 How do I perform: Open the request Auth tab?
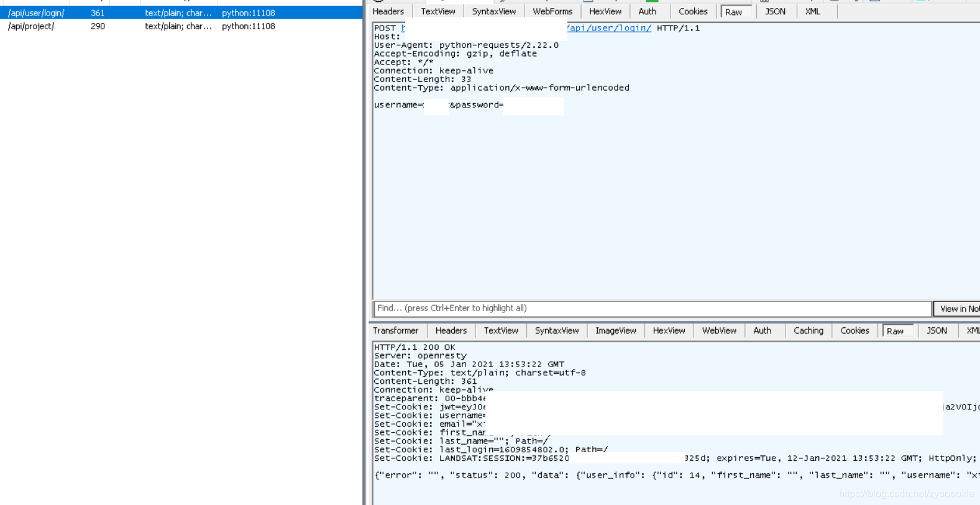pos(647,11)
